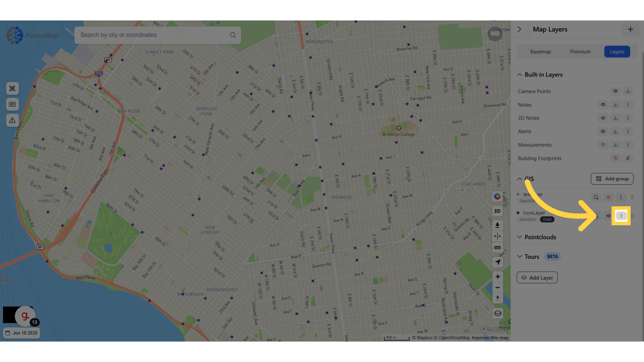This screenshot has width=644, height=362.
Task: Zoom to the first GeoJSON test layer
Action: point(596,197)
